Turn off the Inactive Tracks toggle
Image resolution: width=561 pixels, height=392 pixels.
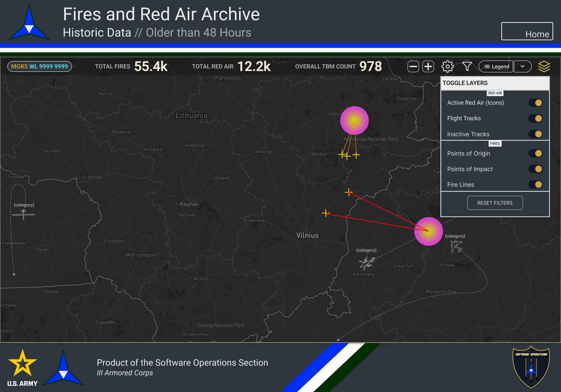click(536, 134)
